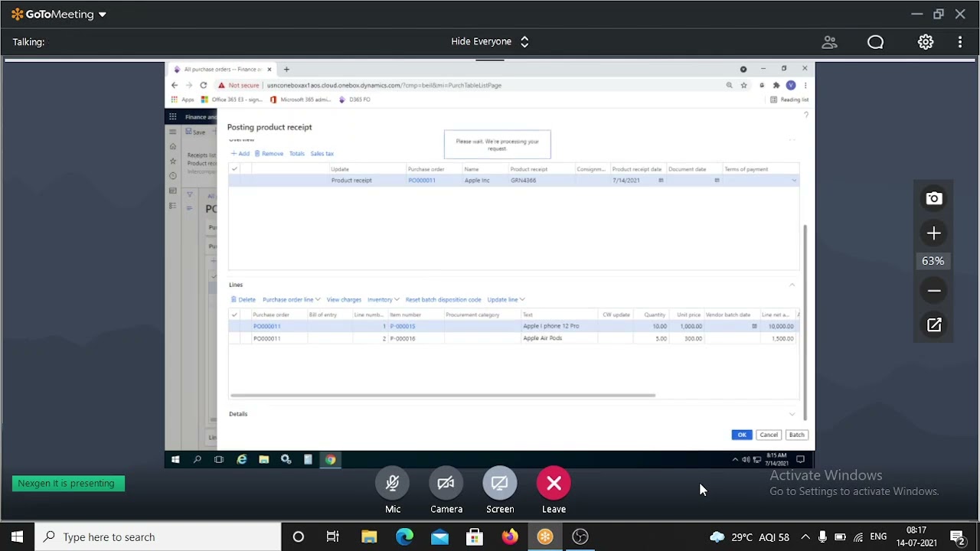The height and width of the screenshot is (551, 980).
Task: Reload the page in shared browser
Action: click(203, 85)
